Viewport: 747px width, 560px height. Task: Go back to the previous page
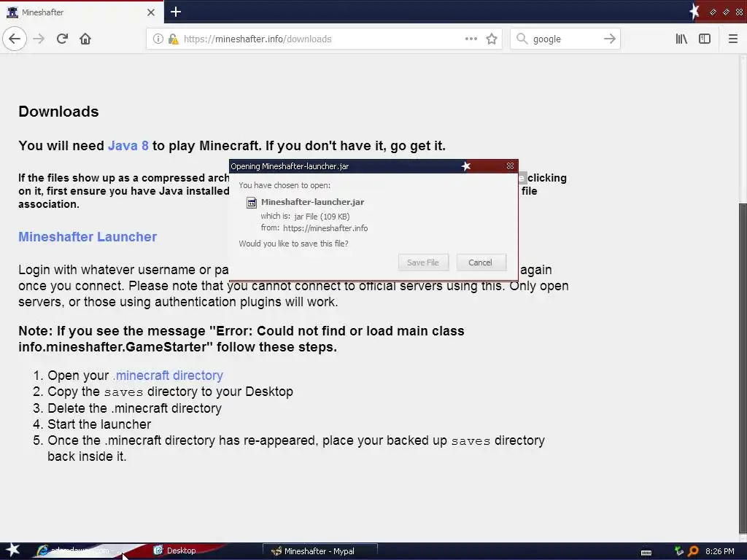point(15,39)
